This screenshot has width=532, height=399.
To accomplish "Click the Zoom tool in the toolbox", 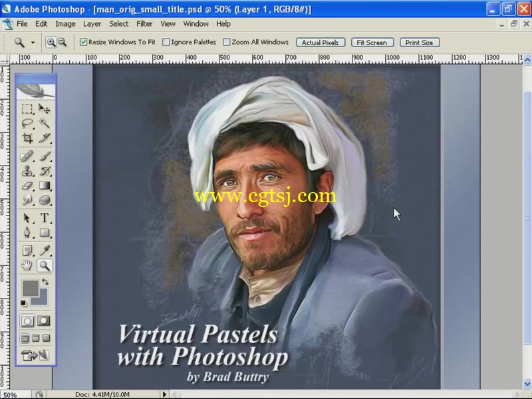I will 44,265.
